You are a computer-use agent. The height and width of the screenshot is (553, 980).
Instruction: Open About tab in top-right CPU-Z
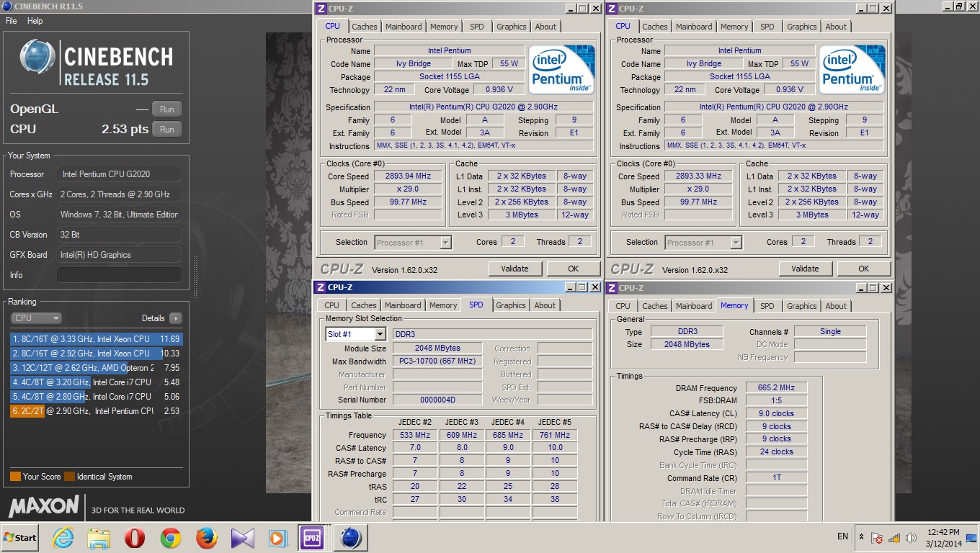(836, 27)
